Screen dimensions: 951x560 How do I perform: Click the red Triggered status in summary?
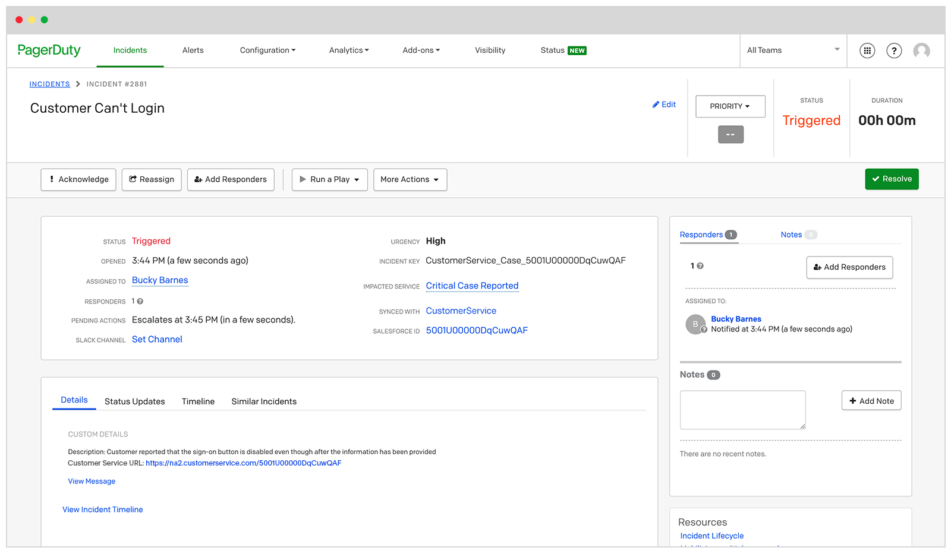point(151,241)
